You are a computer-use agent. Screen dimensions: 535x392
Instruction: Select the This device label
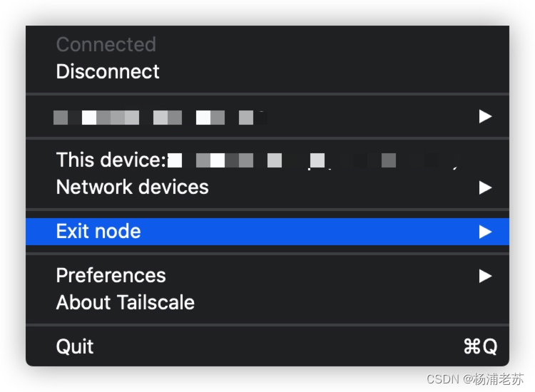pyautogui.click(x=111, y=160)
